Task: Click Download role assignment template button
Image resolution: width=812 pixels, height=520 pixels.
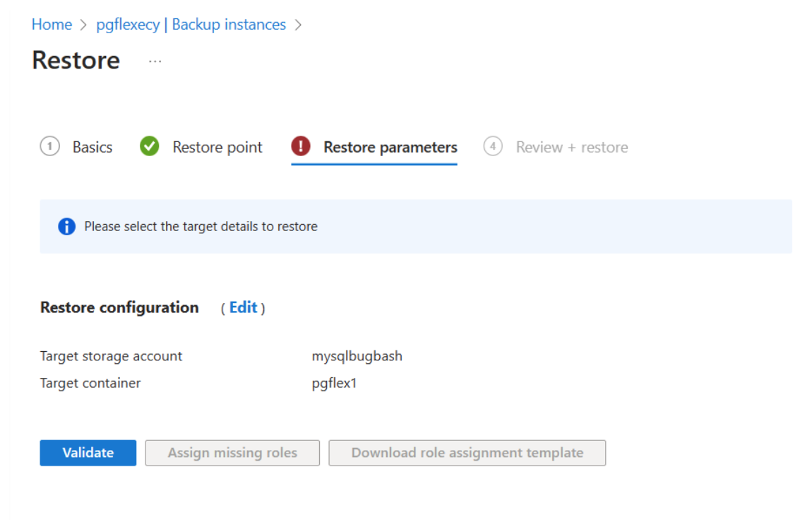Action: click(x=467, y=453)
